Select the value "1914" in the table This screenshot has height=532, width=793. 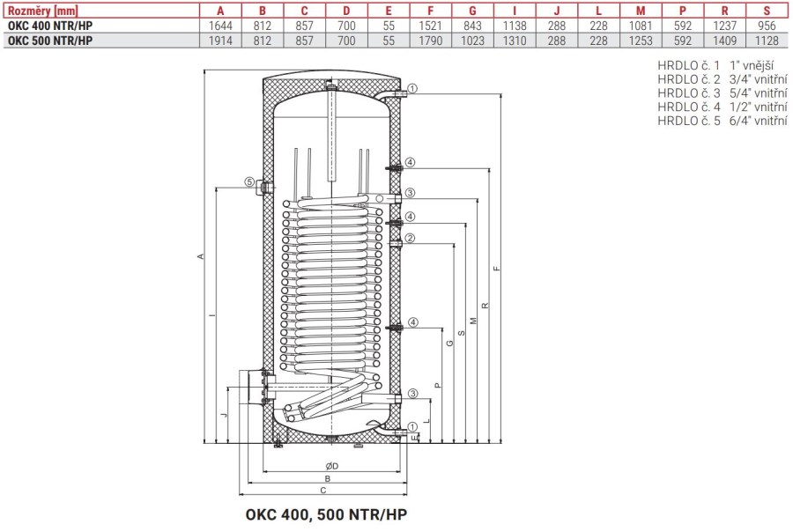point(220,41)
